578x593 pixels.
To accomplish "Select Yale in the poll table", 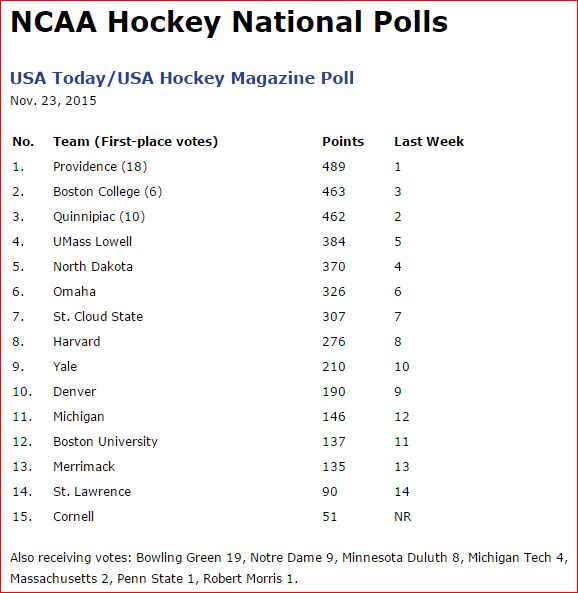I will click(x=65, y=366).
